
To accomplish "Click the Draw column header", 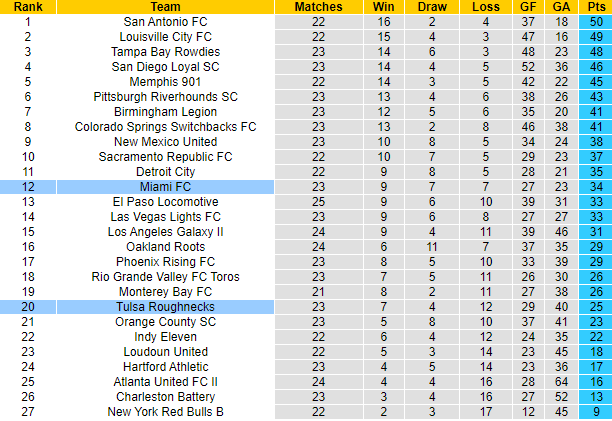I will point(433,7).
